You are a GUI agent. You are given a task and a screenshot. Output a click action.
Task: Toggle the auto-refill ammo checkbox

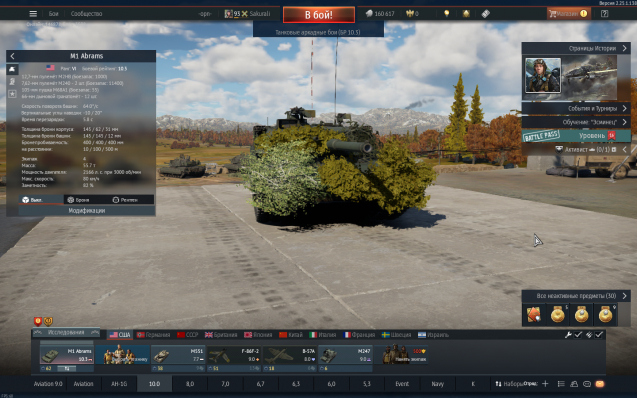[599, 335]
